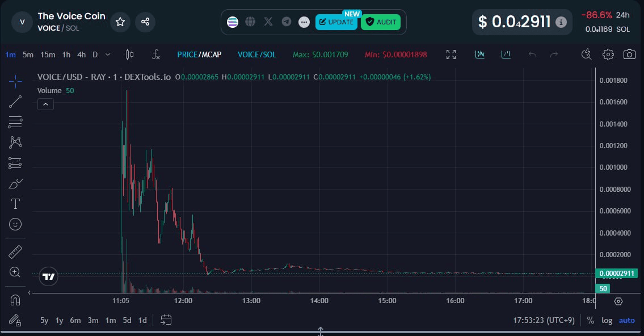Activate the zoom in tool
Viewport: 644px width, 336px height.
pyautogui.click(x=15, y=272)
